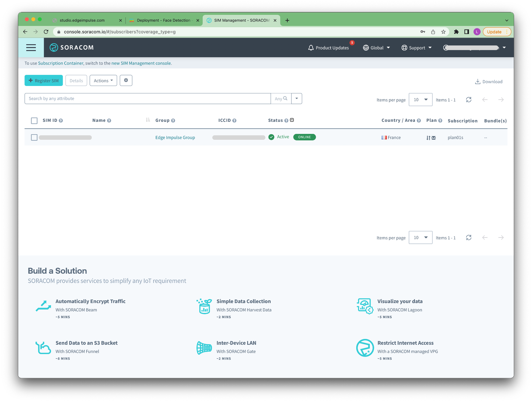Select the SIM Management - SORACOM tab
The height and width of the screenshot is (402, 532).
point(242,20)
